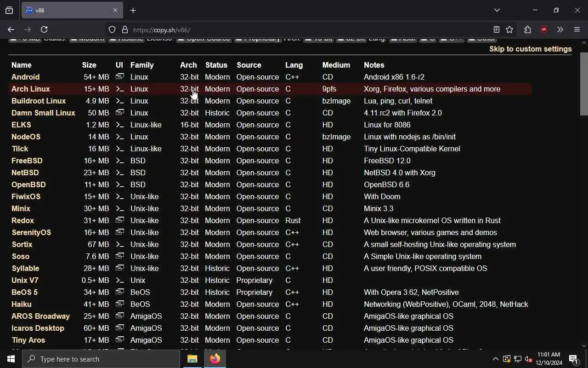The width and height of the screenshot is (588, 368).
Task: Open Firefox View recent browsing icon
Action: tap(9, 10)
